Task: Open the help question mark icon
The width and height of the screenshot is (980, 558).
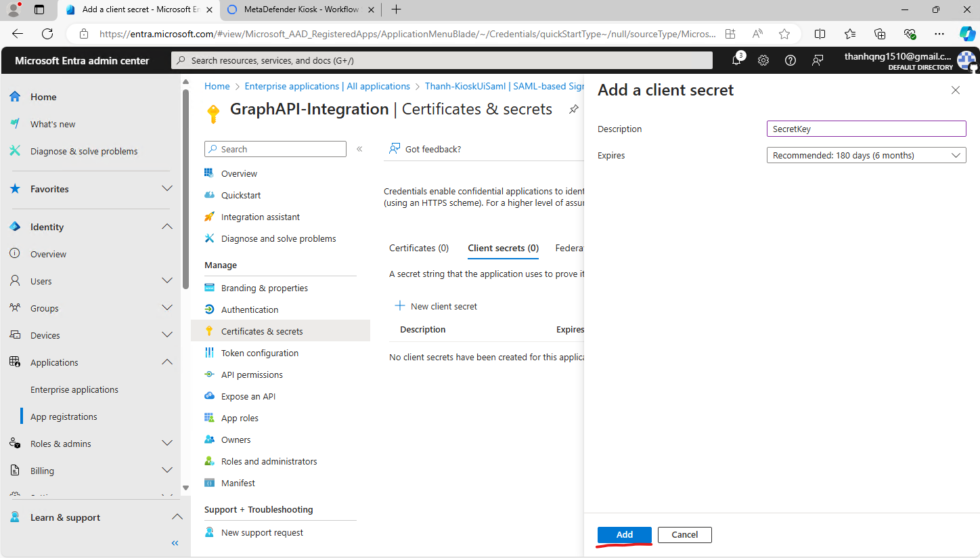Action: tap(790, 60)
